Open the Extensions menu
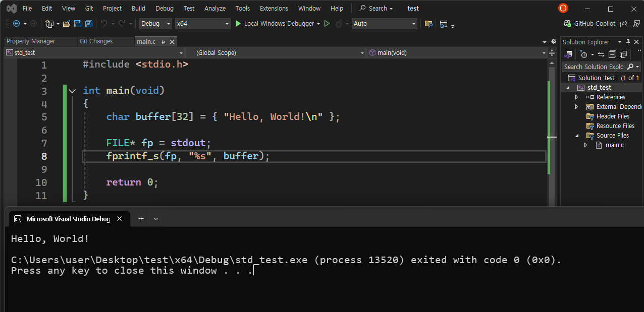This screenshot has width=644, height=312. (x=274, y=9)
